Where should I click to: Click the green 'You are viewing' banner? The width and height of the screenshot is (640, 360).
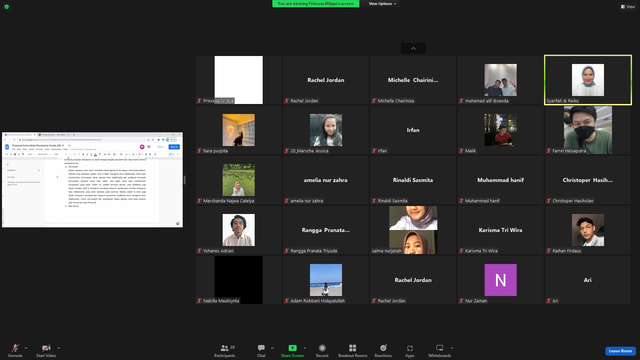316,4
